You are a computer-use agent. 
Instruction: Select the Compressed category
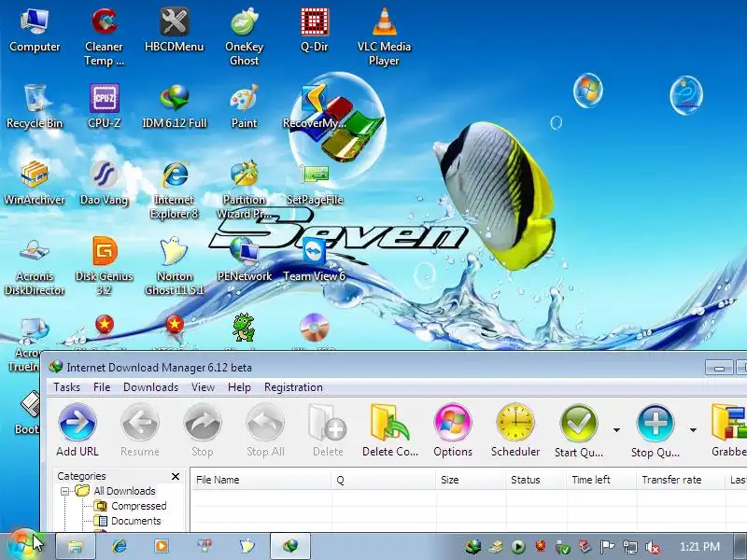138,506
